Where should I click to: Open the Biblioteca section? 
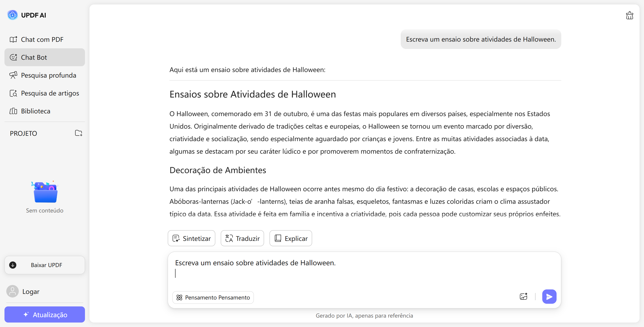(x=36, y=111)
